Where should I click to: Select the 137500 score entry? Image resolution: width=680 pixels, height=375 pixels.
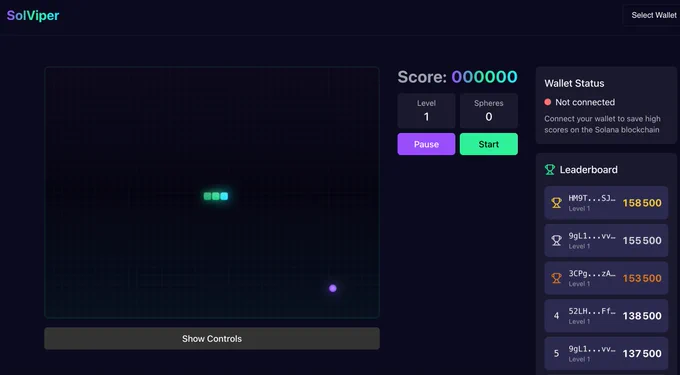pos(606,353)
